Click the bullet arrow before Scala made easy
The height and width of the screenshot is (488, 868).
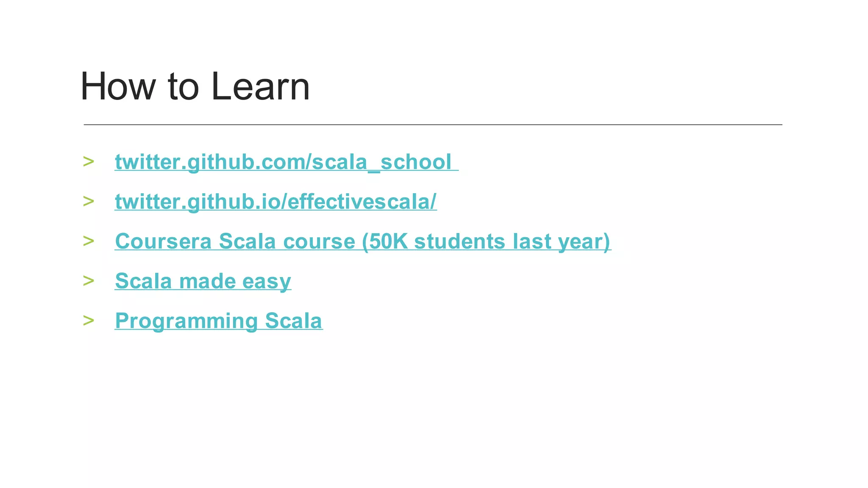[89, 280]
